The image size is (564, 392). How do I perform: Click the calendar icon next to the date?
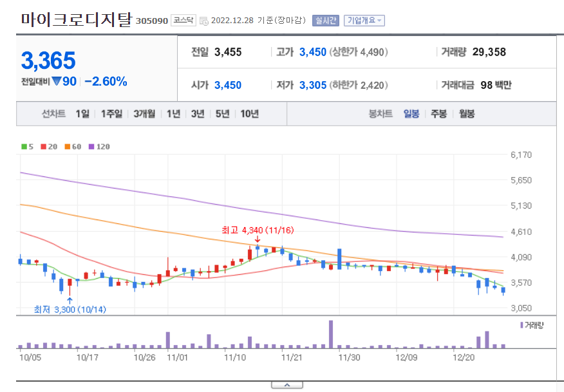(x=203, y=21)
